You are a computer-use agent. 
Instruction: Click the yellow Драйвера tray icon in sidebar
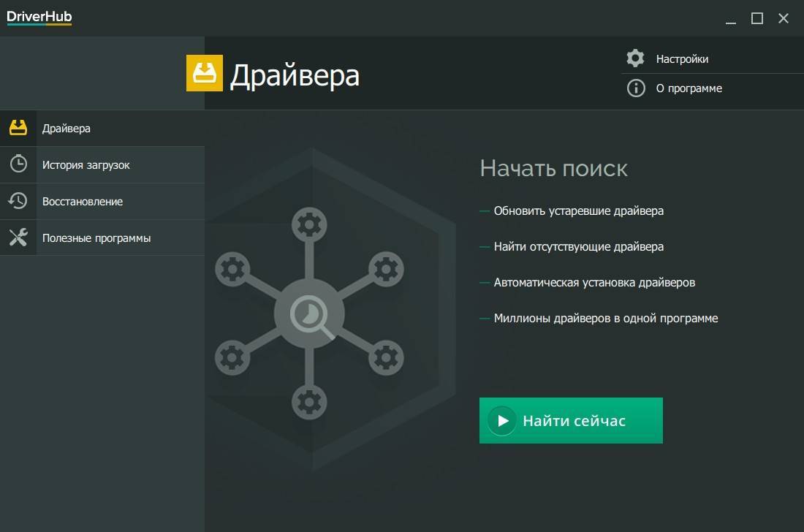[x=18, y=128]
